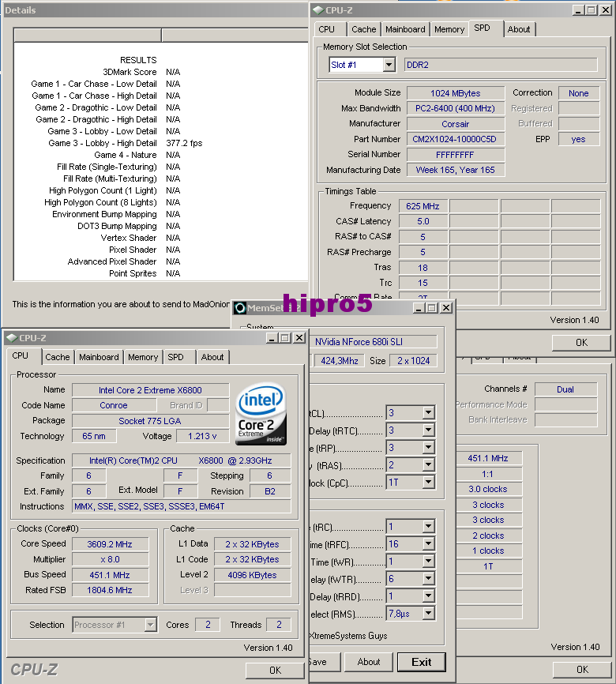Open the CpC 1T dropdown in MemSet

(428, 483)
